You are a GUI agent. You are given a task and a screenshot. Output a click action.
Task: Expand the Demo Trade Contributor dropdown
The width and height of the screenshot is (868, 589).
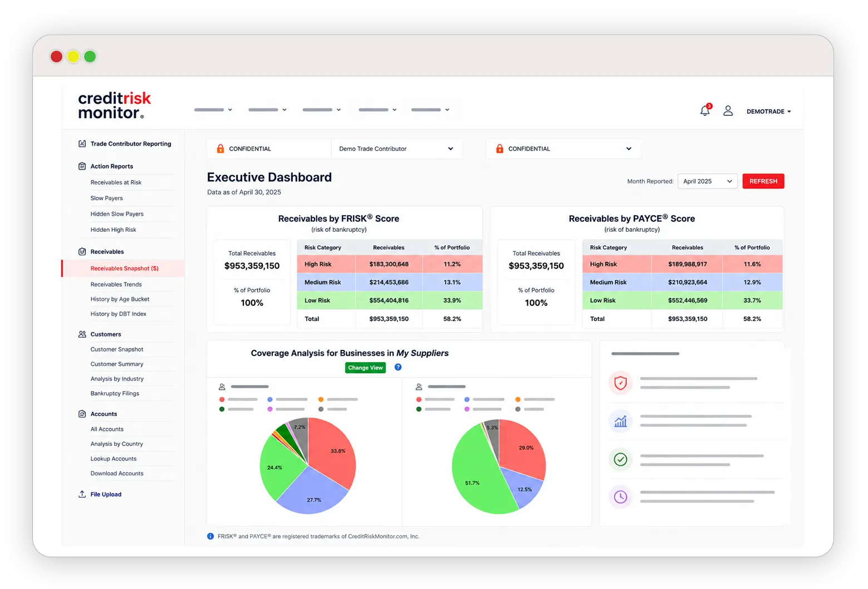(397, 149)
